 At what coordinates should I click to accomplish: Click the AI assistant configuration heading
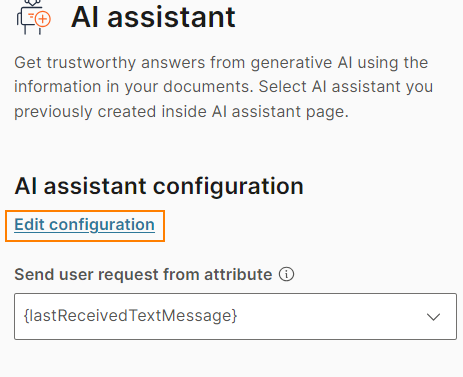pyautogui.click(x=159, y=187)
